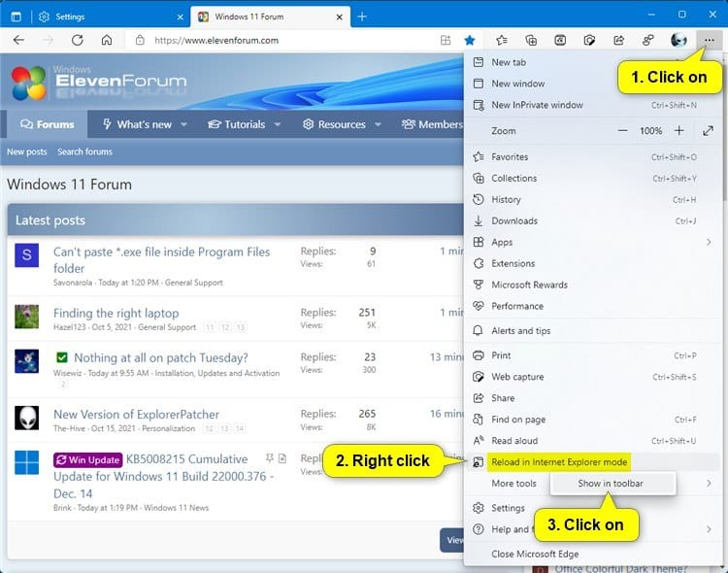The height and width of the screenshot is (573, 728).
Task: Refresh the page with reload icon
Action: (77, 41)
